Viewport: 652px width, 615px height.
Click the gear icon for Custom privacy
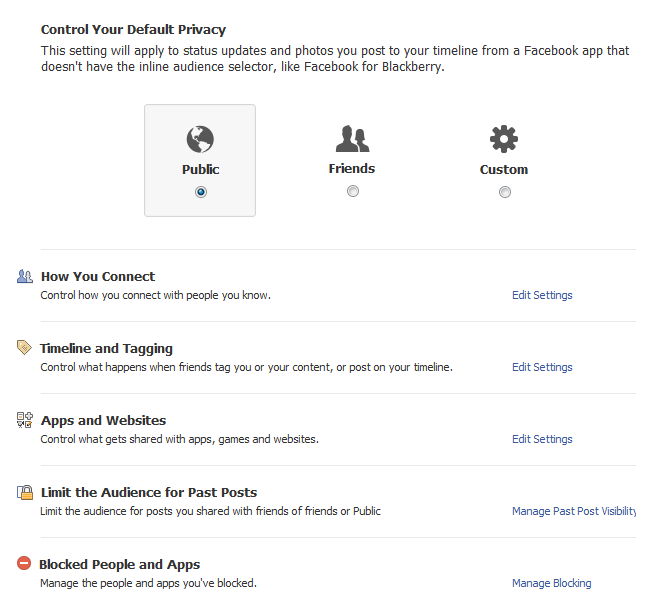tap(504, 139)
